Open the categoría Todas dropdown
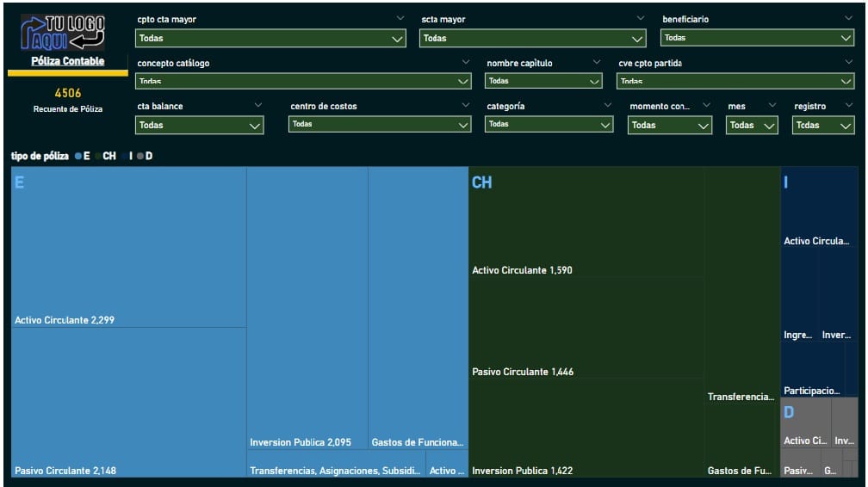 tap(549, 124)
